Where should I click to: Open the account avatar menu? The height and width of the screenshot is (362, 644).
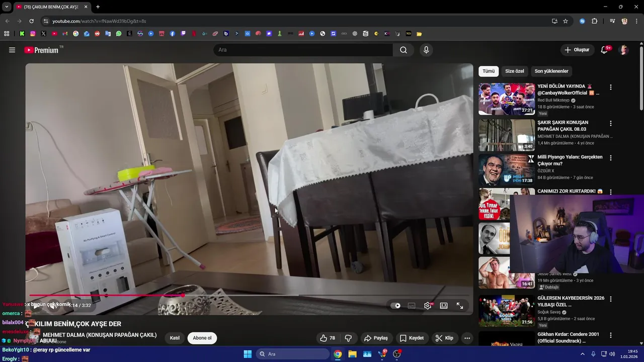pos(624,50)
